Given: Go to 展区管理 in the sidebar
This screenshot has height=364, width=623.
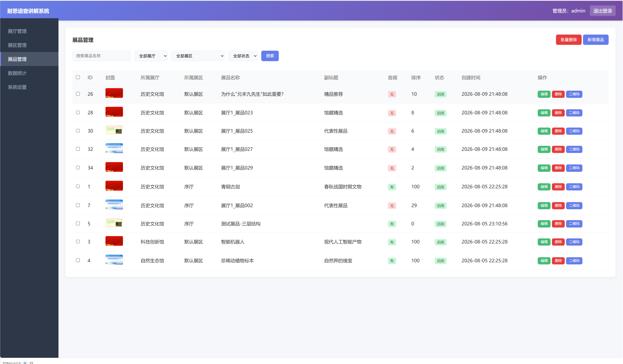Looking at the screenshot, I should pyautogui.click(x=29, y=45).
